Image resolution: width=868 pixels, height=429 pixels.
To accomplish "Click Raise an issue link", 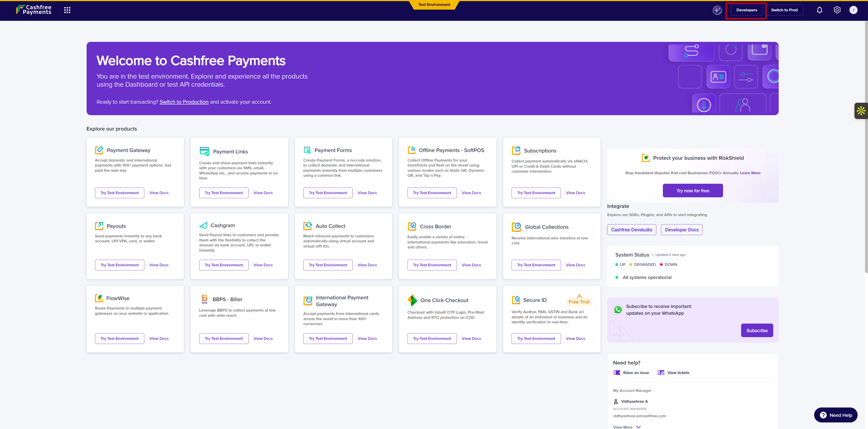I will (x=636, y=373).
